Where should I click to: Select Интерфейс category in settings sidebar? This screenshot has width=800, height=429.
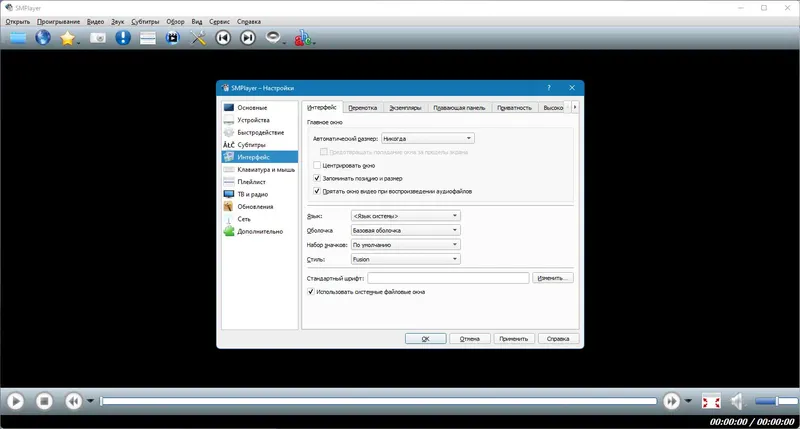click(260, 157)
